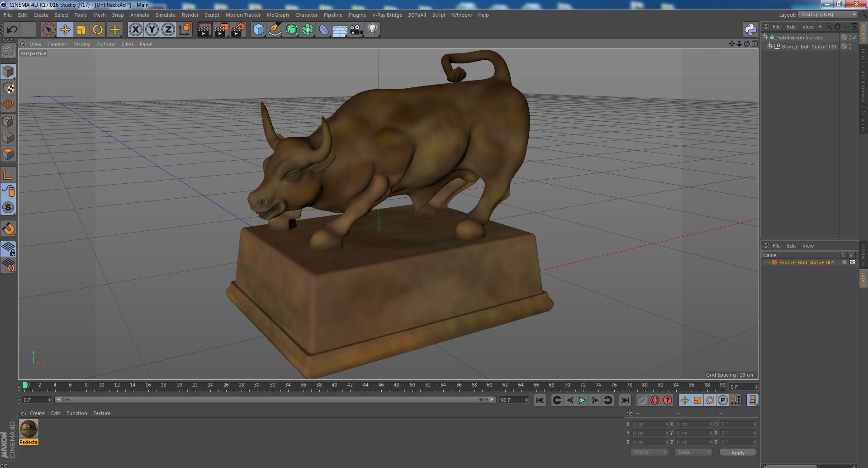Go to end of animation
The height and width of the screenshot is (468, 868).
click(625, 400)
